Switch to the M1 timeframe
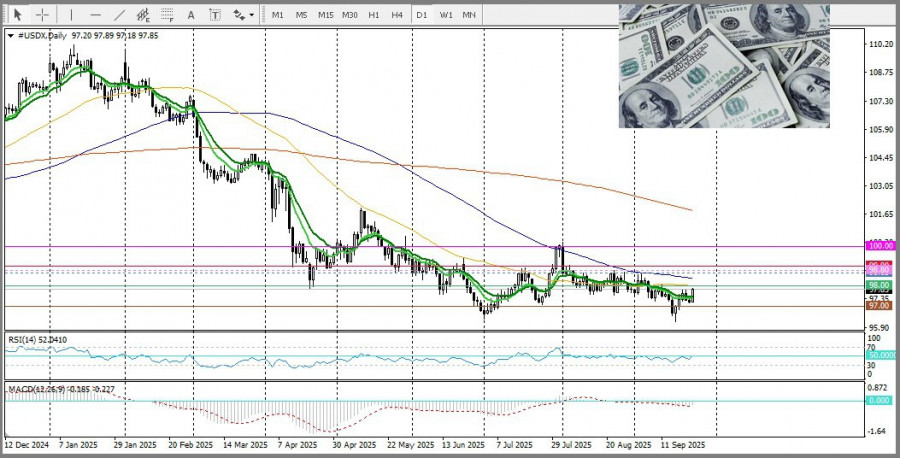The width and height of the screenshot is (900, 458). [x=278, y=15]
